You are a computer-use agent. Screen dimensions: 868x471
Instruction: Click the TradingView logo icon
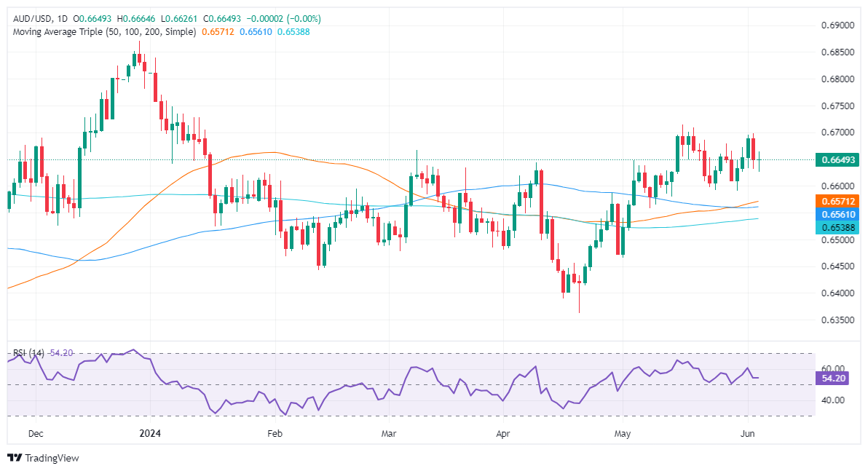pyautogui.click(x=15, y=458)
